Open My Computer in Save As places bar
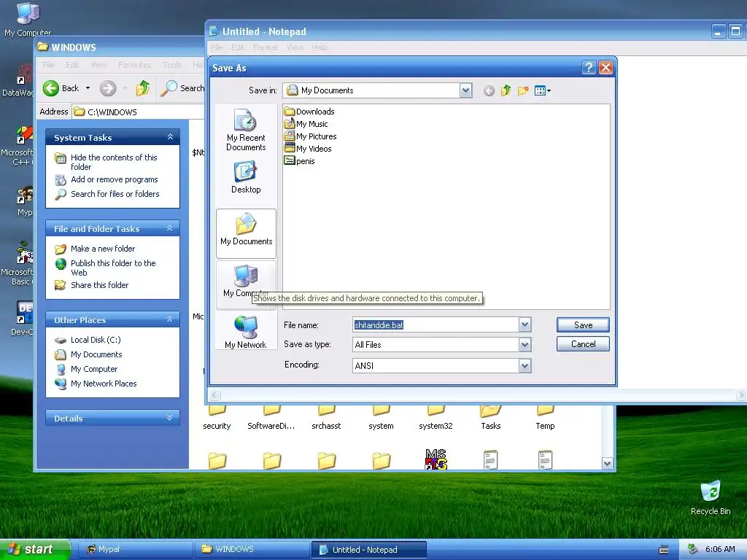Image resolution: width=747 pixels, height=560 pixels. [246, 285]
